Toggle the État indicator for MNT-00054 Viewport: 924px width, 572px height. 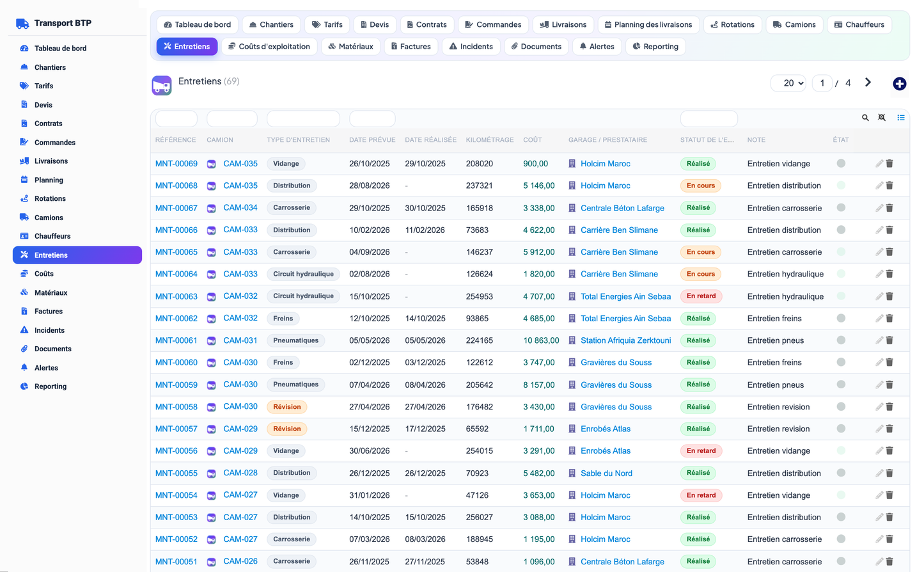click(841, 495)
